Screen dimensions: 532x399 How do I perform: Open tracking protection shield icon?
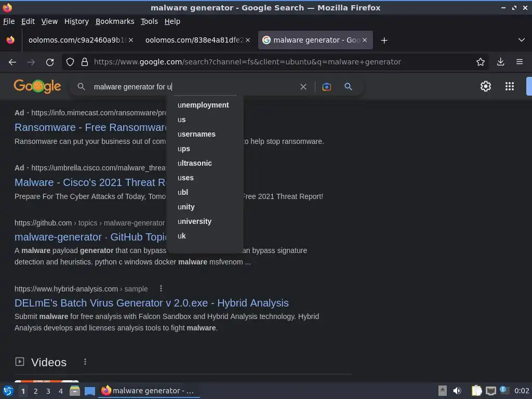click(70, 62)
